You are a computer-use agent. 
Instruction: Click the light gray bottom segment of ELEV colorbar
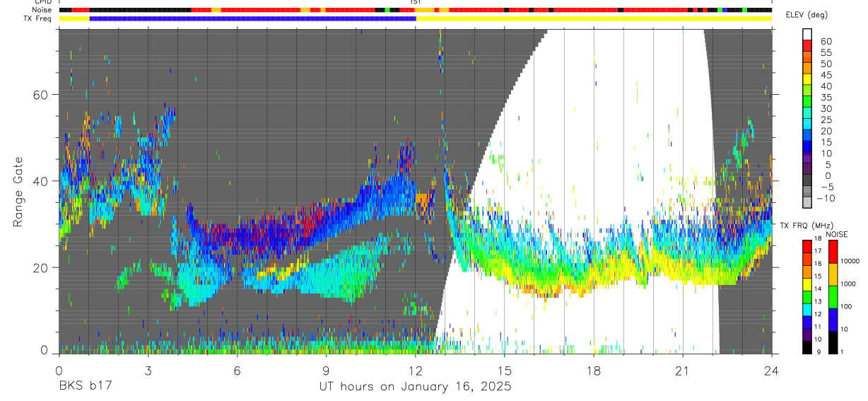pos(808,202)
